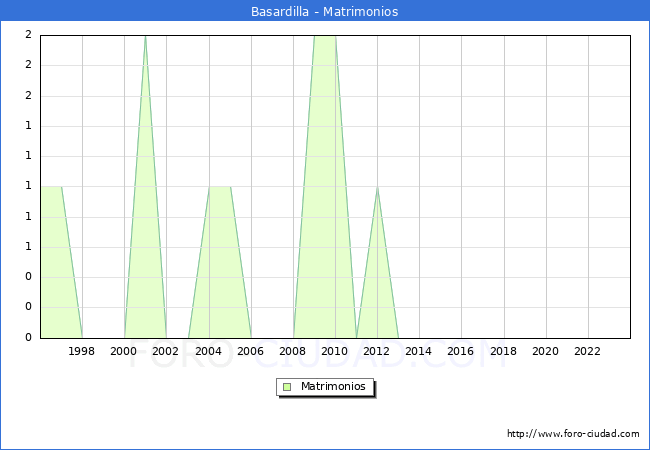The height and width of the screenshot is (450, 650).
Task: Click the 2004 year tick label
Action: click(x=208, y=351)
